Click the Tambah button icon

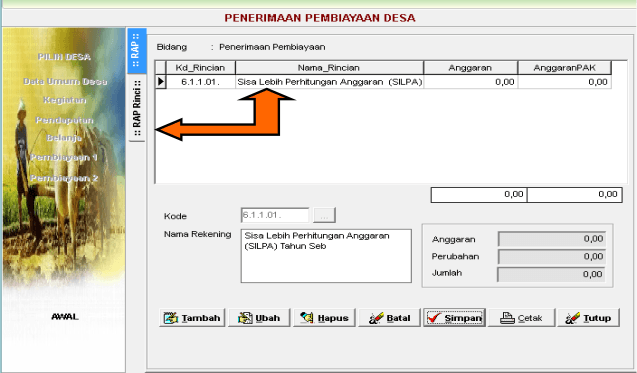click(x=171, y=318)
